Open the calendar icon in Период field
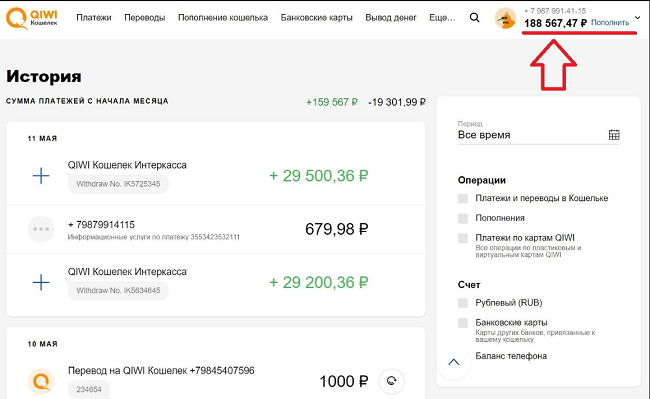650x399 pixels. click(614, 135)
